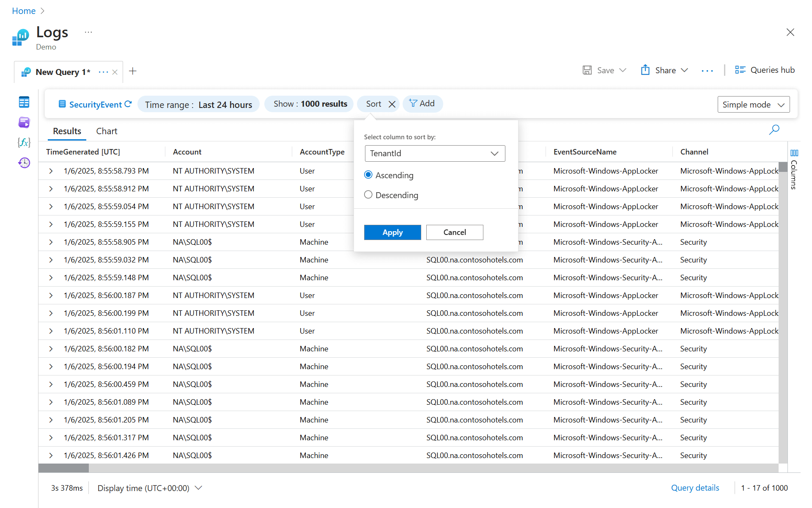812x508 pixels.
Task: Open the Columns side panel
Action: coord(794,169)
